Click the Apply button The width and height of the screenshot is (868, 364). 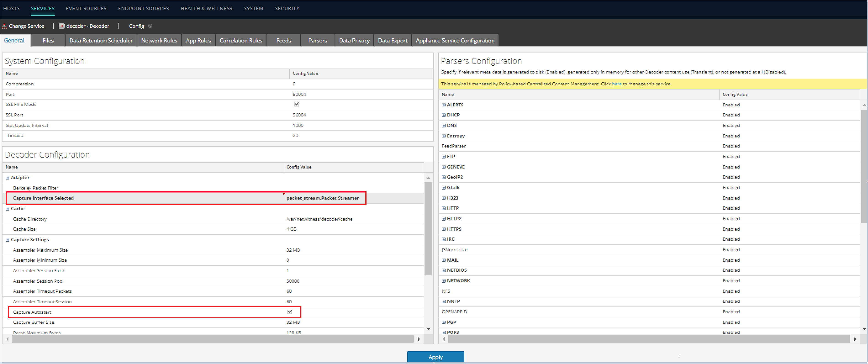435,357
